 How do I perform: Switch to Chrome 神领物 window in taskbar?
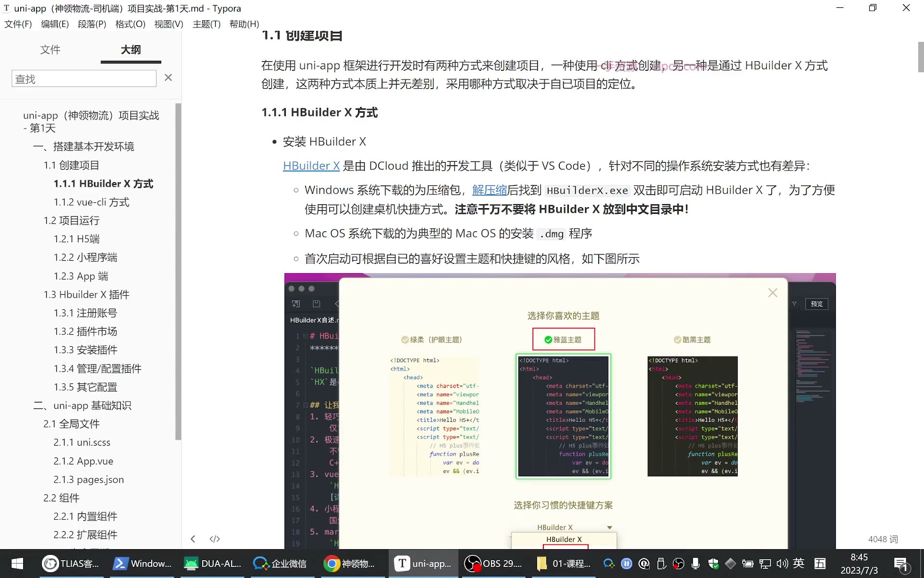[349, 564]
